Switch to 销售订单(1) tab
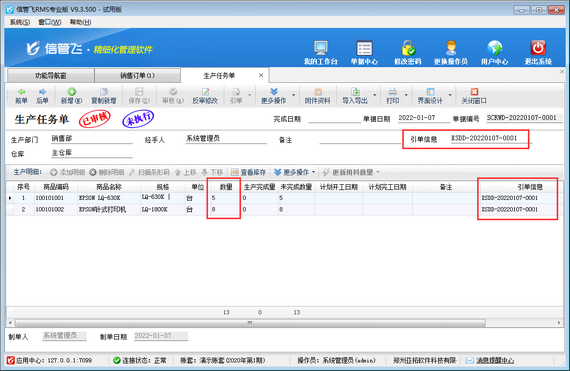This screenshot has width=570, height=371. coord(137,76)
